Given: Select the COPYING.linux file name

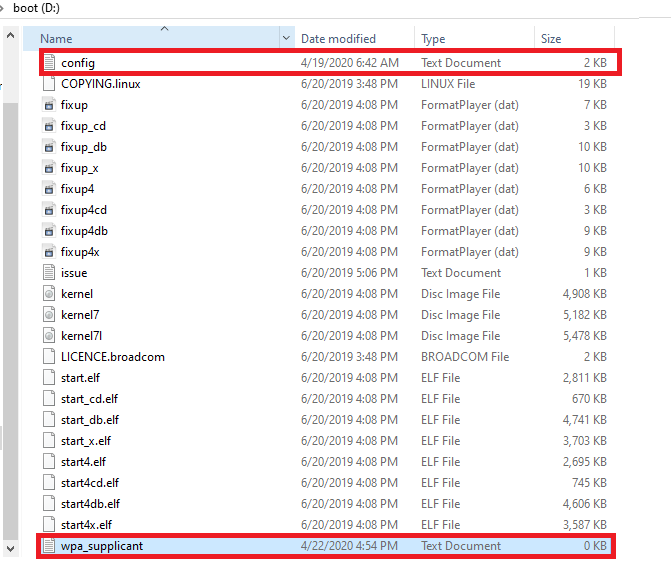Looking at the screenshot, I should (x=101, y=83).
